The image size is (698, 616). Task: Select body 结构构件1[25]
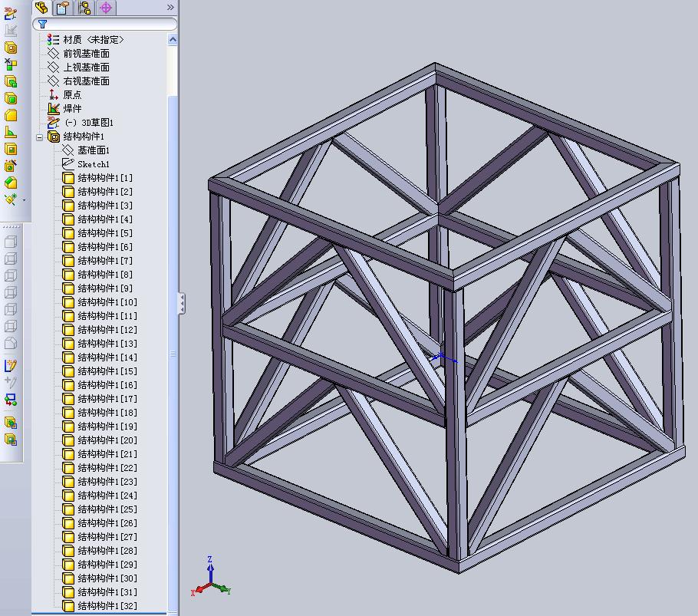pyautogui.click(x=107, y=509)
